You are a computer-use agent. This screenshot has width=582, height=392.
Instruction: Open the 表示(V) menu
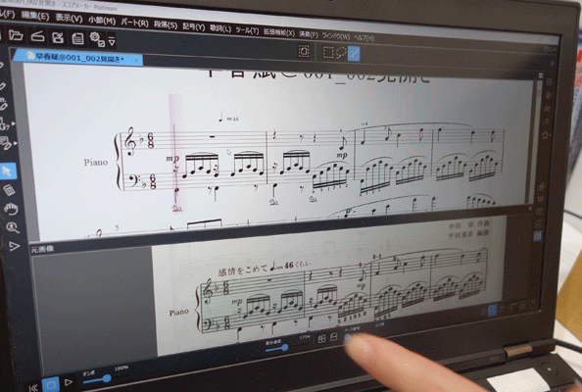[x=69, y=18]
